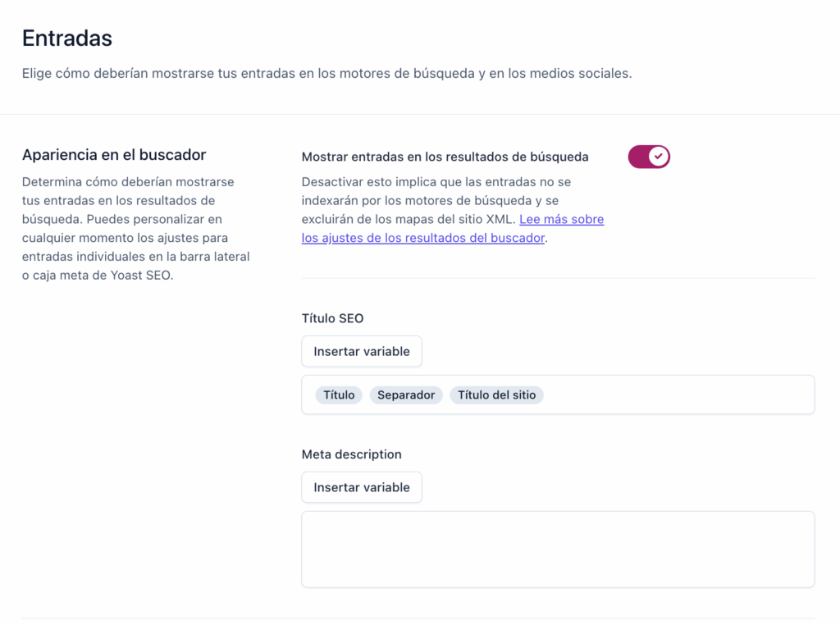Click the 'Elige cómo deberían mostrarse' intro text
Image resolution: width=840 pixels, height=625 pixels.
(x=326, y=73)
